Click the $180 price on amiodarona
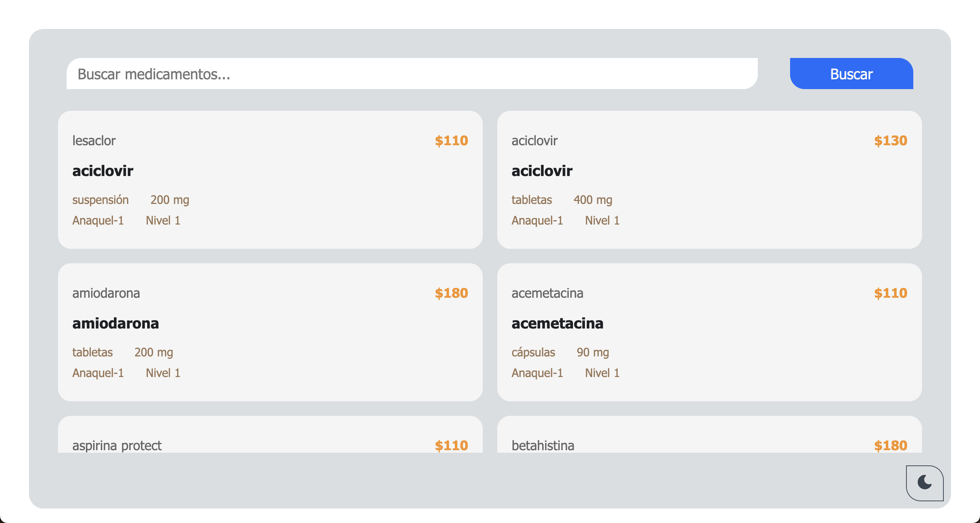This screenshot has height=523, width=980. (x=451, y=293)
